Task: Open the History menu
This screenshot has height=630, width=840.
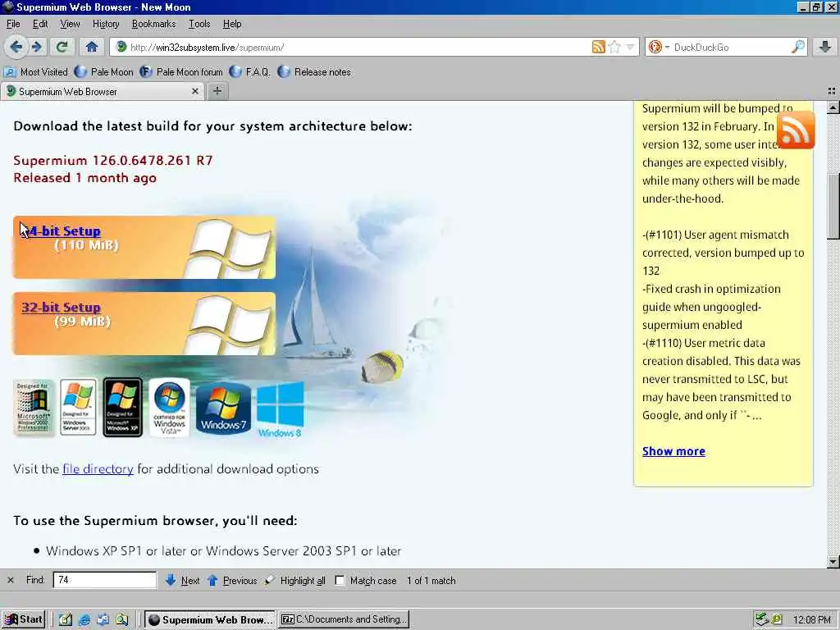Action: (x=106, y=24)
